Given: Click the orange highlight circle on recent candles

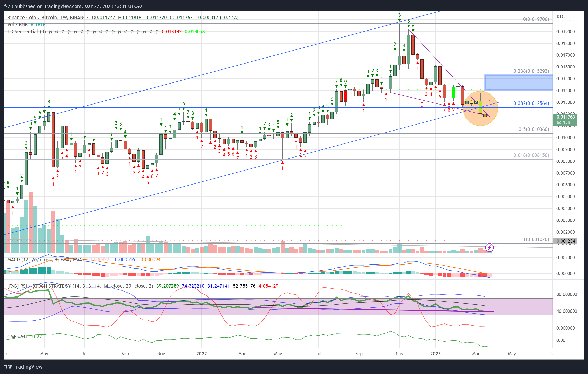Looking at the screenshot, I should 480,108.
